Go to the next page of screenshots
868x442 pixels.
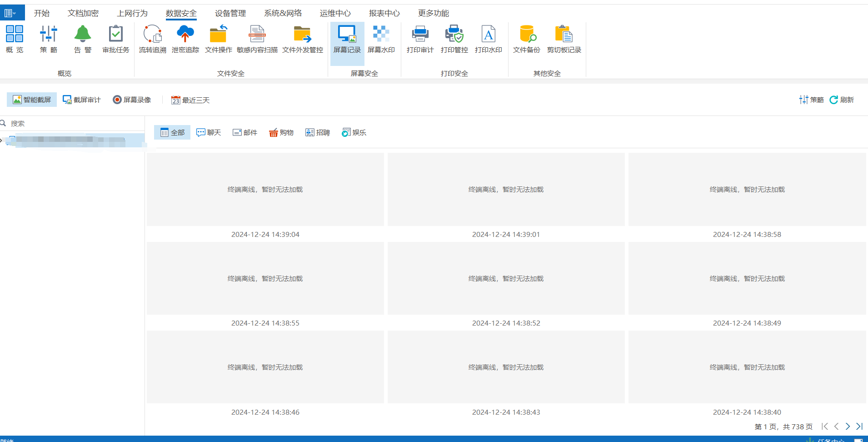tap(848, 427)
